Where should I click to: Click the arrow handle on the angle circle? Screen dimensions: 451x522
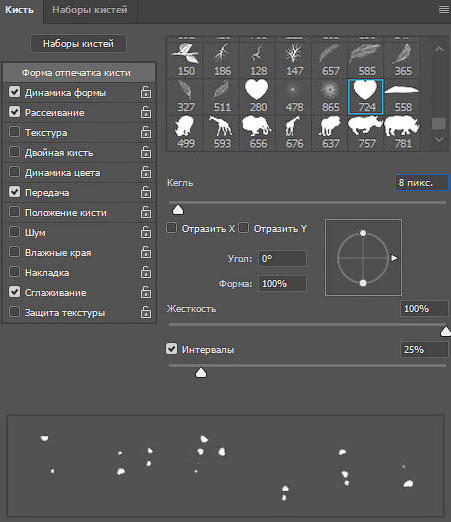pos(394,258)
